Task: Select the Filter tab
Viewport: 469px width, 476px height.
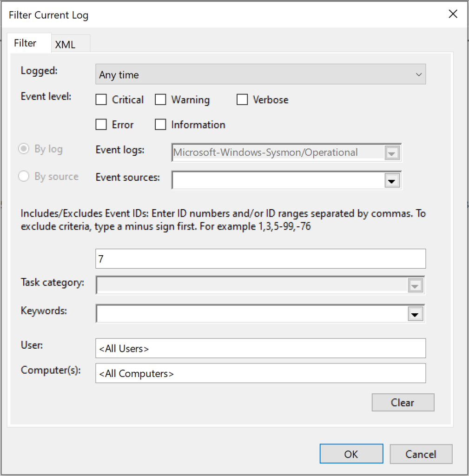Action: [26, 43]
